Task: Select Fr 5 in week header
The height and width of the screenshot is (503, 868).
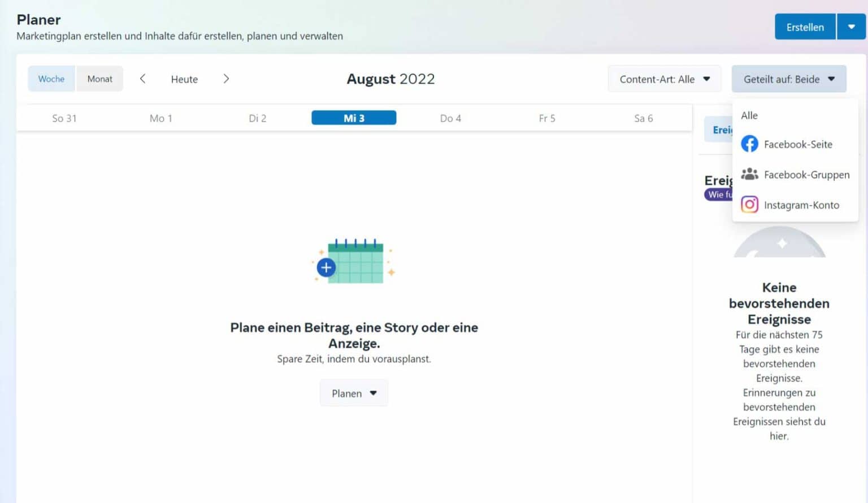Action: 546,118
